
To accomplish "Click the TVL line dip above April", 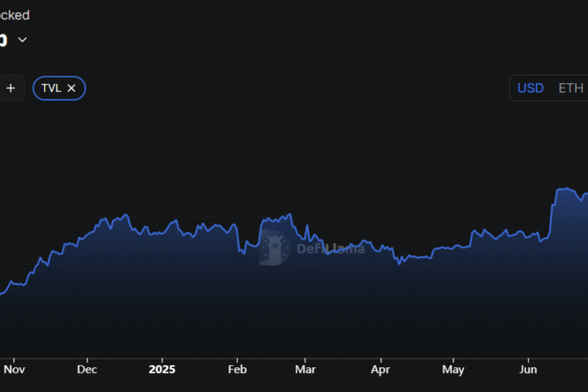I will tap(400, 261).
